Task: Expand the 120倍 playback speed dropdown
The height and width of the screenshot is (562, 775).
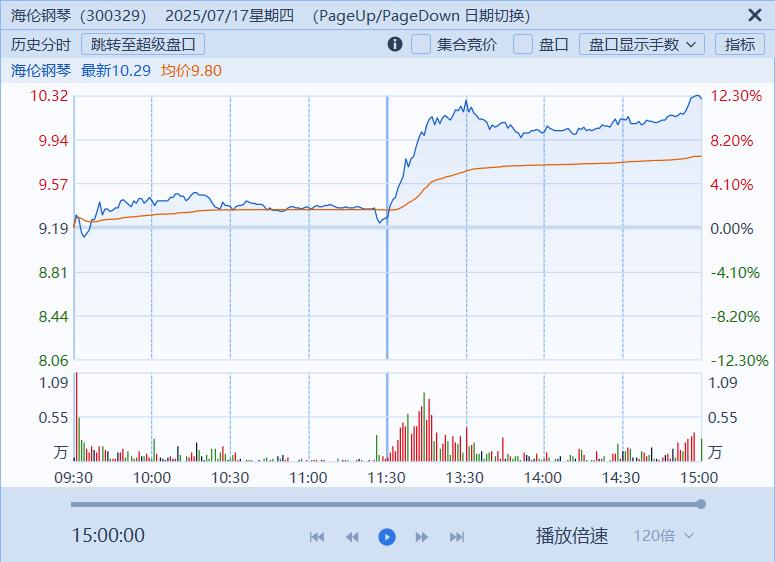Action: click(x=664, y=536)
